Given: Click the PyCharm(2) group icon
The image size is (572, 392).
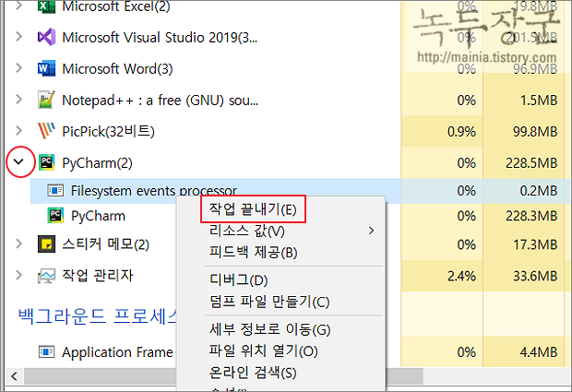Looking at the screenshot, I should pos(46,162).
